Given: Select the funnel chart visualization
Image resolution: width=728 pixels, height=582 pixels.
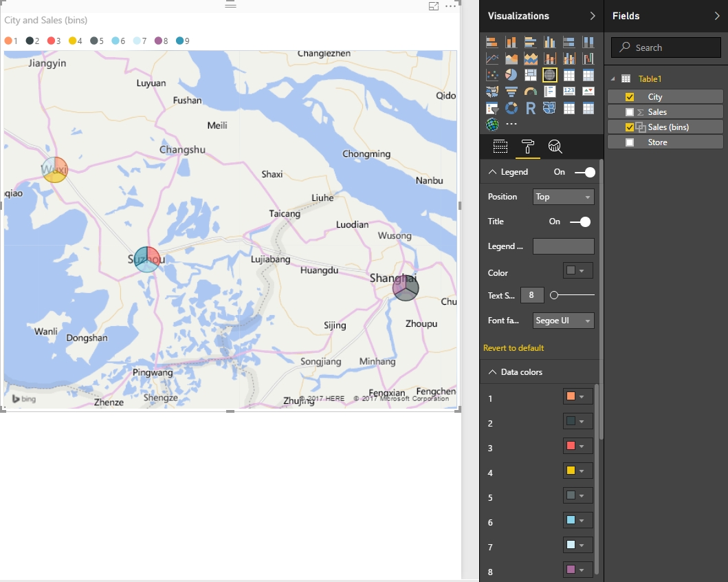Looking at the screenshot, I should tap(511, 91).
